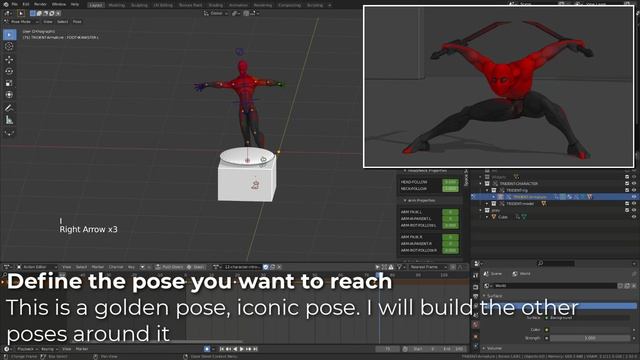Toggle visibility eye for TRIDENT-model collection

pyautogui.click(x=634, y=203)
